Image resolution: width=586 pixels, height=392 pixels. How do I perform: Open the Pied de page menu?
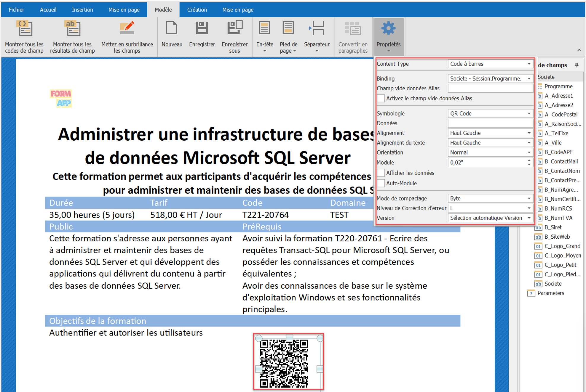[x=288, y=37]
